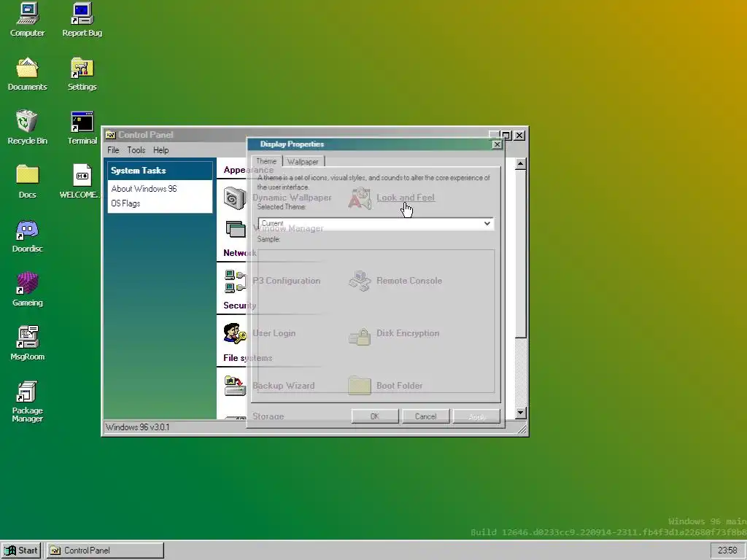
Task: Click the Backup Wizard label
Action: coord(284,386)
